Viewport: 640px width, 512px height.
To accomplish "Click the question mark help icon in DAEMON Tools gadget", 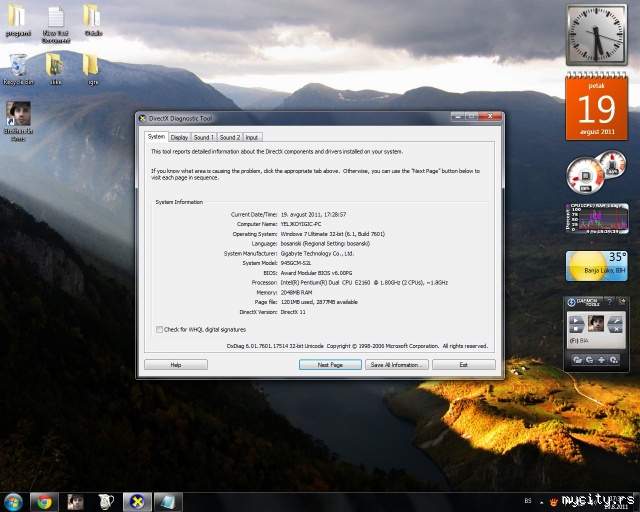I will 609,302.
